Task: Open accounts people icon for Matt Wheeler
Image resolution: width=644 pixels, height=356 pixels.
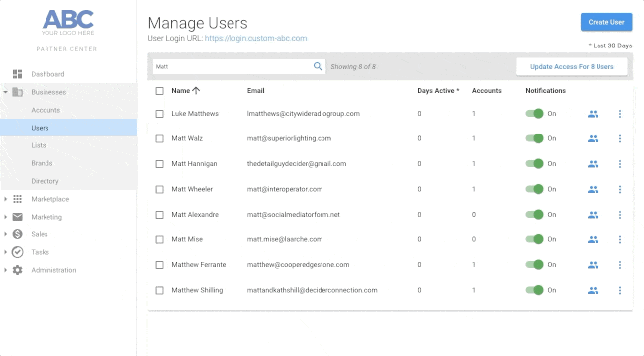Action: tap(593, 189)
